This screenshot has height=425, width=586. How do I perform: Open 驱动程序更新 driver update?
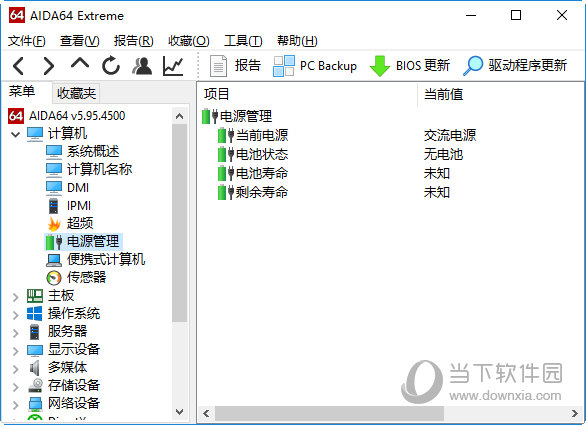point(515,66)
